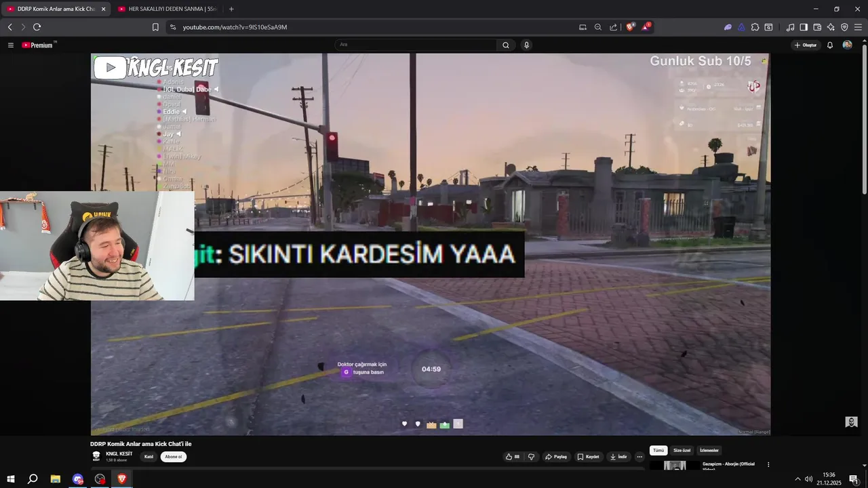
Task: Open the purple wing extension icon
Action: (728, 27)
